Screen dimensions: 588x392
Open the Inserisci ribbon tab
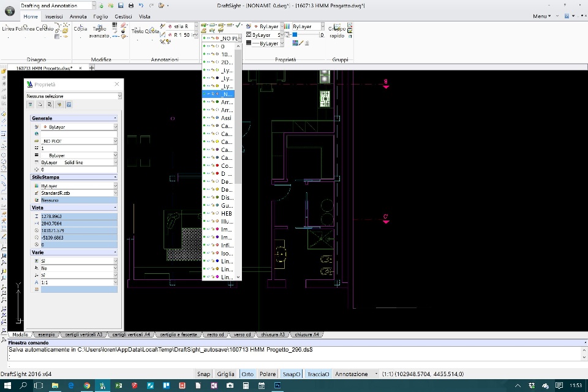(54, 17)
